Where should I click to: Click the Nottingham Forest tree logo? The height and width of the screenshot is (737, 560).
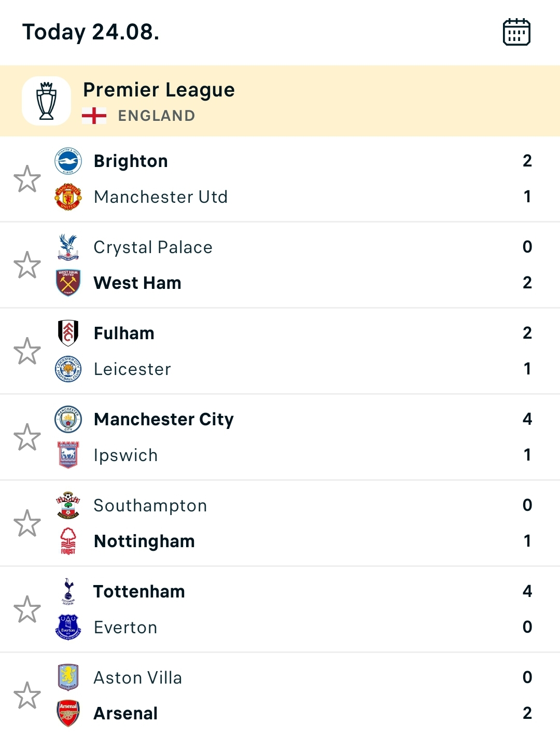[68, 541]
